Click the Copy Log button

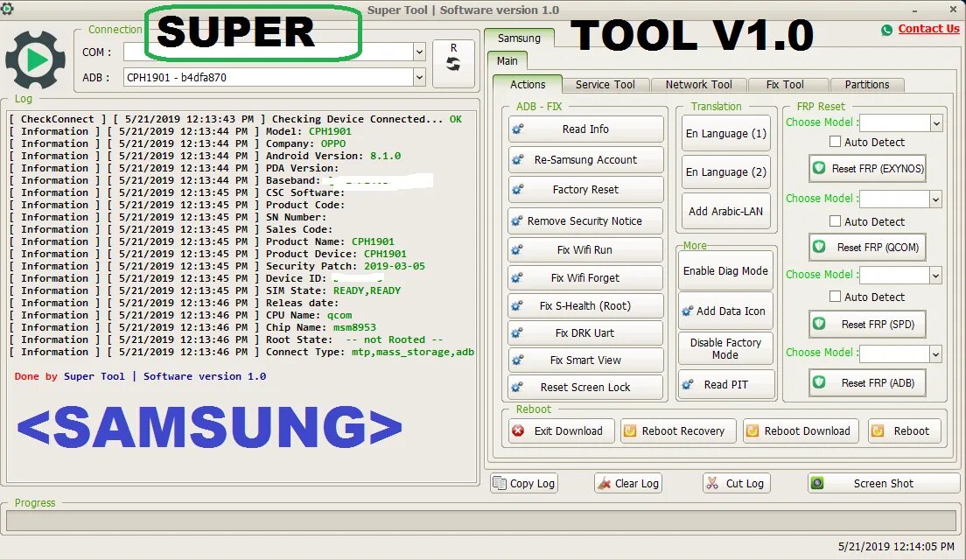coord(524,483)
